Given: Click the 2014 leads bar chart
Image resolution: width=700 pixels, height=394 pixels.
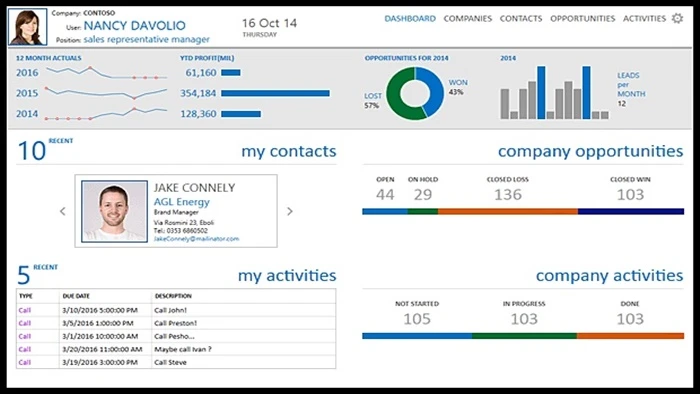Looking at the screenshot, I should click(554, 92).
